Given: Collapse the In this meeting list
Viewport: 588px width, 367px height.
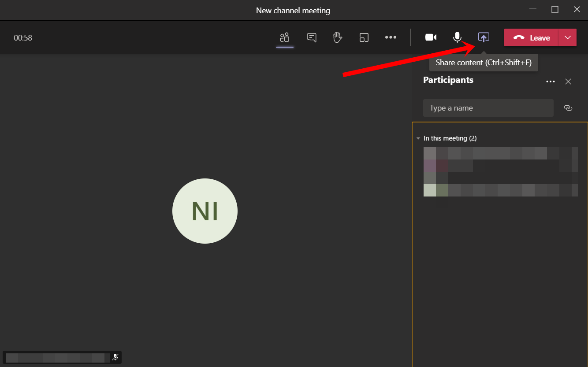Looking at the screenshot, I should click(x=418, y=138).
